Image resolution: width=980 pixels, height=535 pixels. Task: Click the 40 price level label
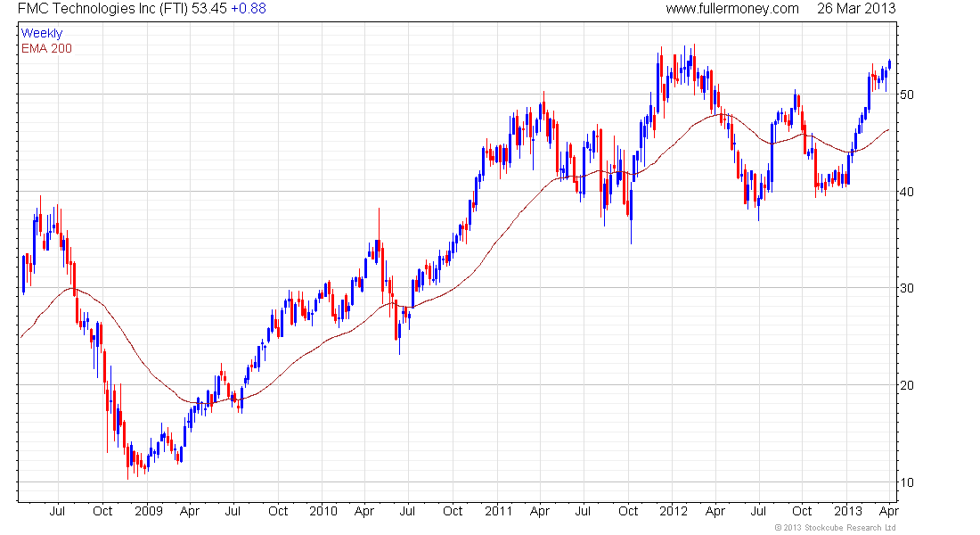click(906, 192)
